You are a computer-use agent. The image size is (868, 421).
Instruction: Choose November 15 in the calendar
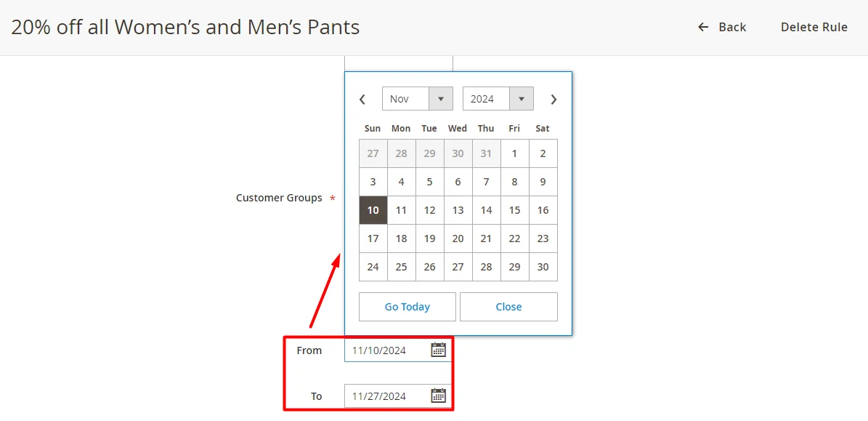(x=514, y=210)
